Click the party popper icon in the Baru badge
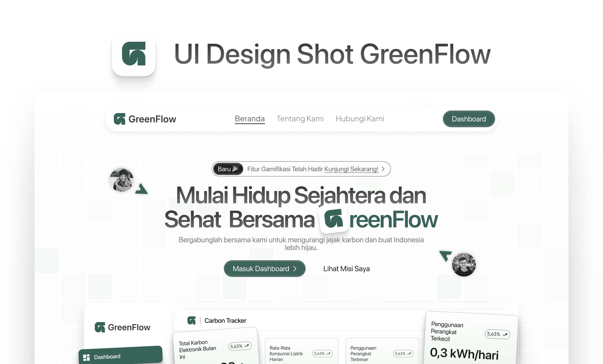603x364 pixels. (x=236, y=169)
